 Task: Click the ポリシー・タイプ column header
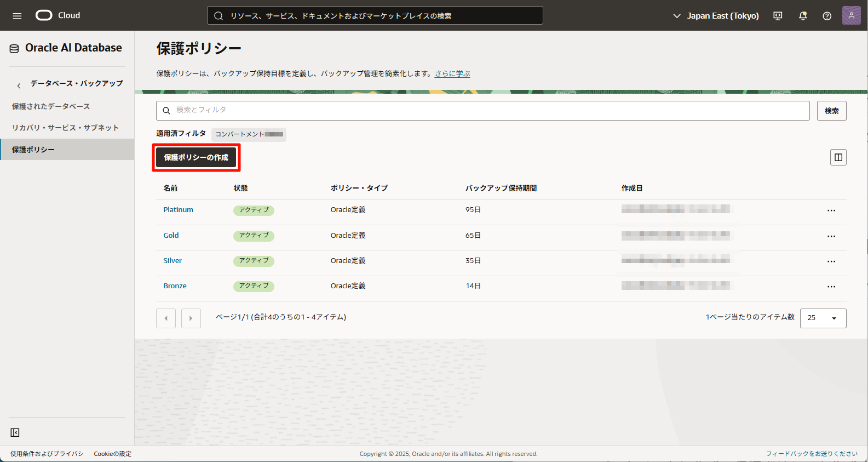(359, 188)
